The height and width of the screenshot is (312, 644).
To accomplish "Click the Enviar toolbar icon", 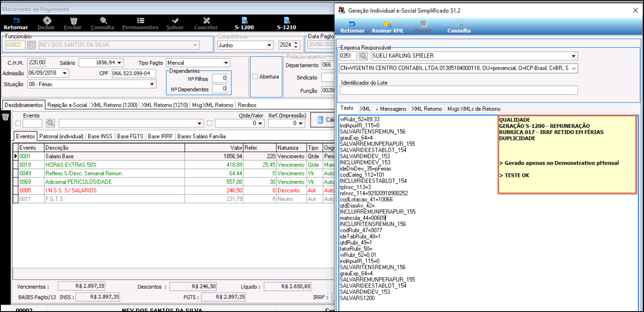I will pyautogui.click(x=423, y=24).
